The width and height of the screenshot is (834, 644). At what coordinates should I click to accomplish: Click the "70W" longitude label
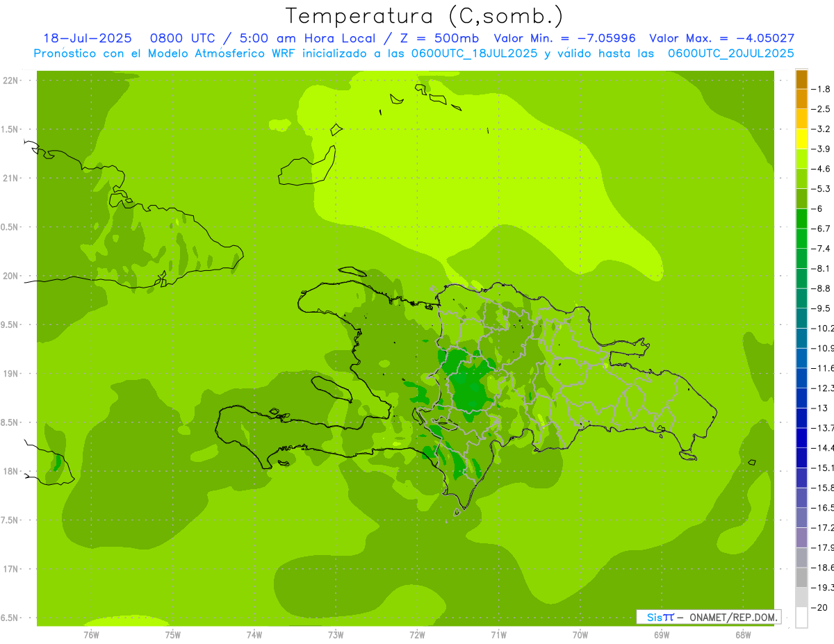[580, 635]
